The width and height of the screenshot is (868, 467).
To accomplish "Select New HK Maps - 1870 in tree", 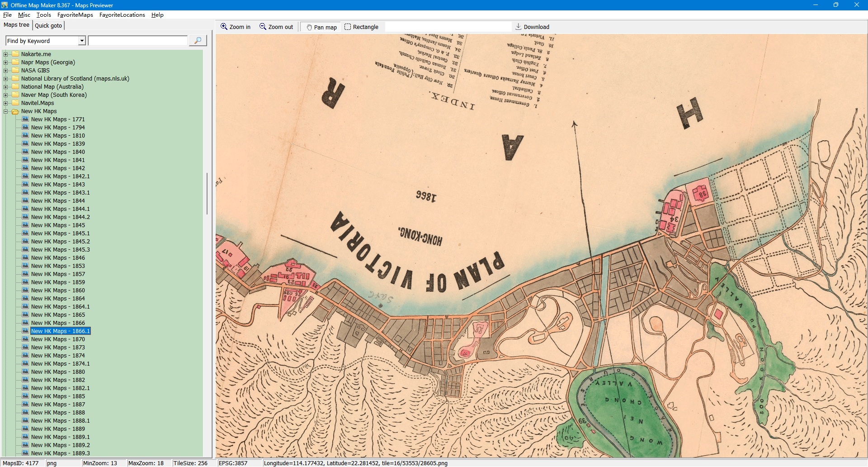I will point(58,339).
